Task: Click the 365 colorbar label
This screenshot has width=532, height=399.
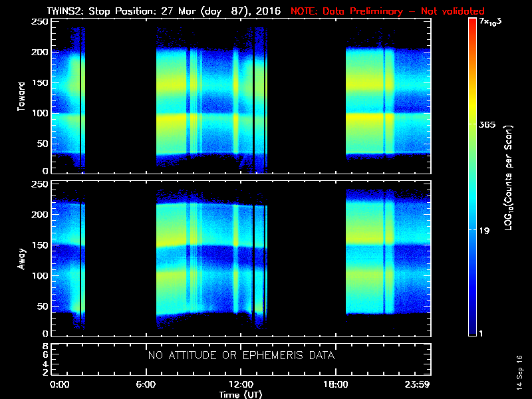Action: tap(487, 125)
